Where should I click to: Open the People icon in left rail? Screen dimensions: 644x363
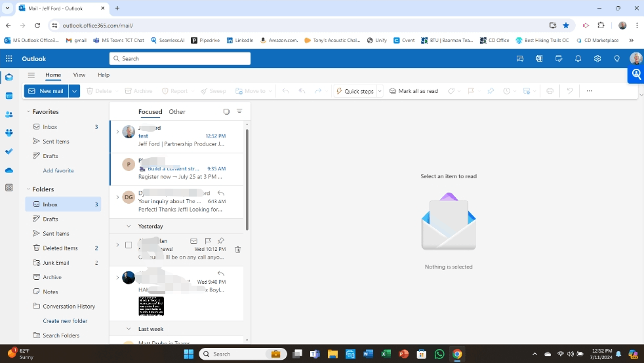tap(9, 115)
